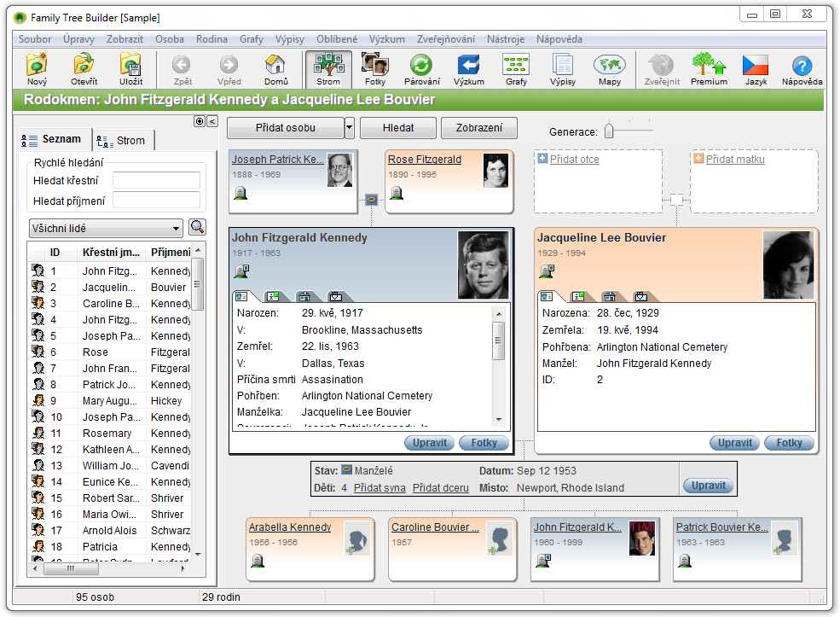Open a project with the Otevřít icon

(x=84, y=69)
